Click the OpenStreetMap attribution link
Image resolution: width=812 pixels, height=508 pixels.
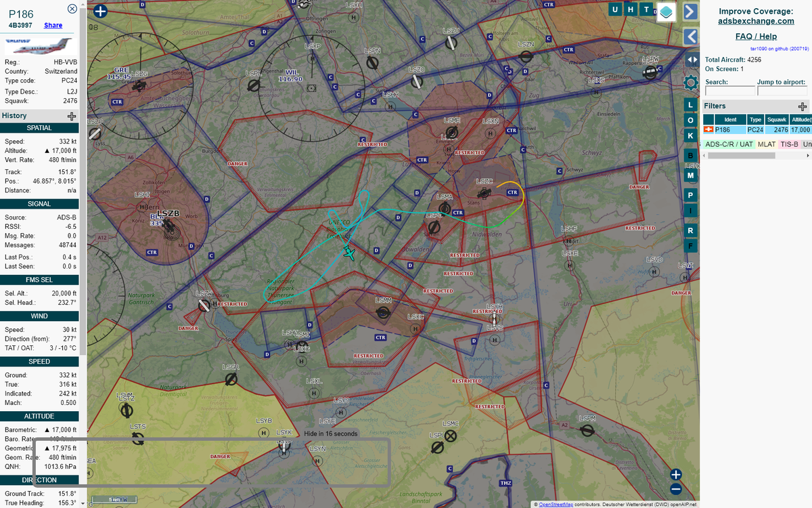point(556,504)
